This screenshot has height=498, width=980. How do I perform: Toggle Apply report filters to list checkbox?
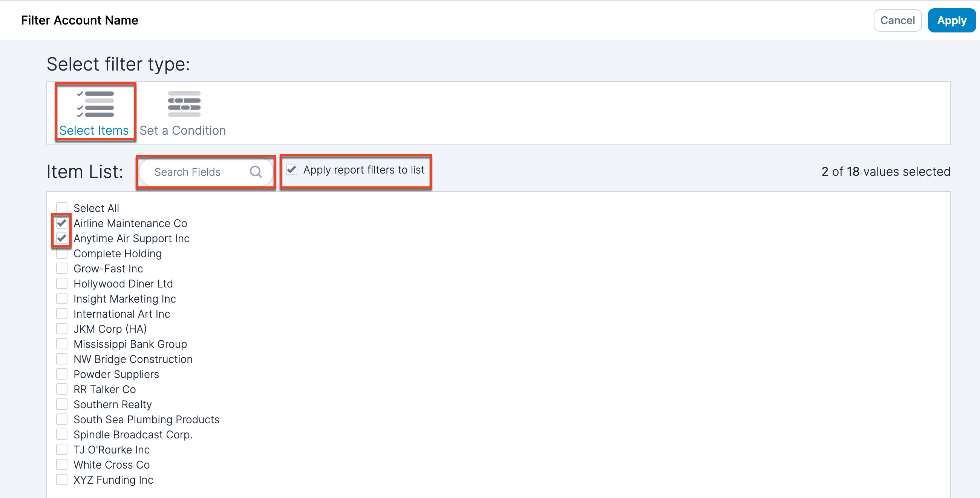pos(292,169)
